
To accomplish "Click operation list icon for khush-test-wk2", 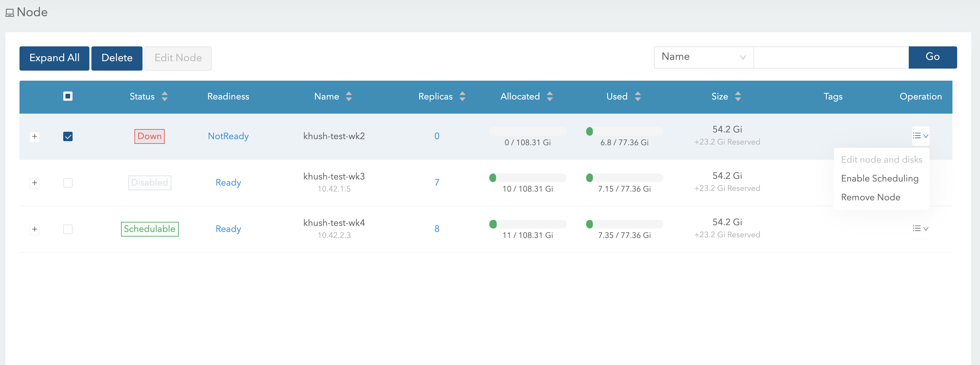I will 920,136.
